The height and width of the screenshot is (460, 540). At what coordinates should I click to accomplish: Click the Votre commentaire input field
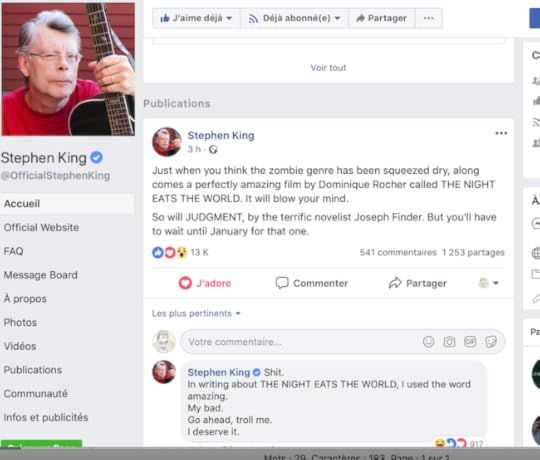tap(342, 342)
